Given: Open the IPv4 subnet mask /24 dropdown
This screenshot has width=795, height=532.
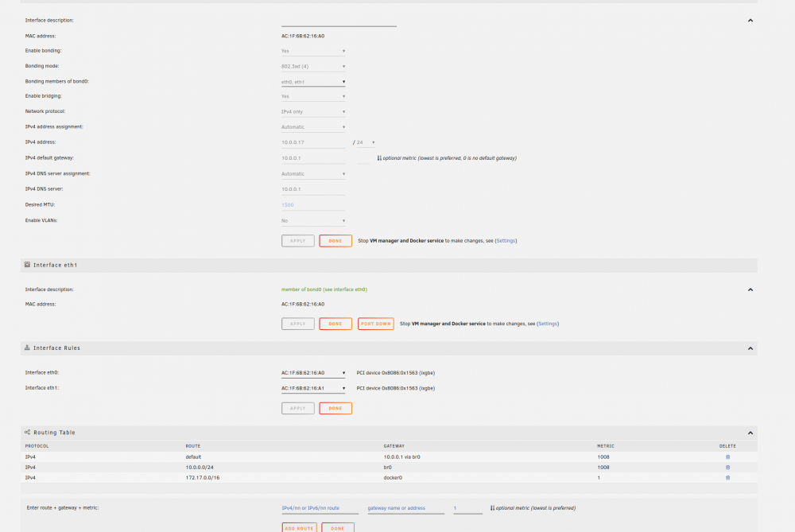Looking at the screenshot, I should pyautogui.click(x=366, y=142).
